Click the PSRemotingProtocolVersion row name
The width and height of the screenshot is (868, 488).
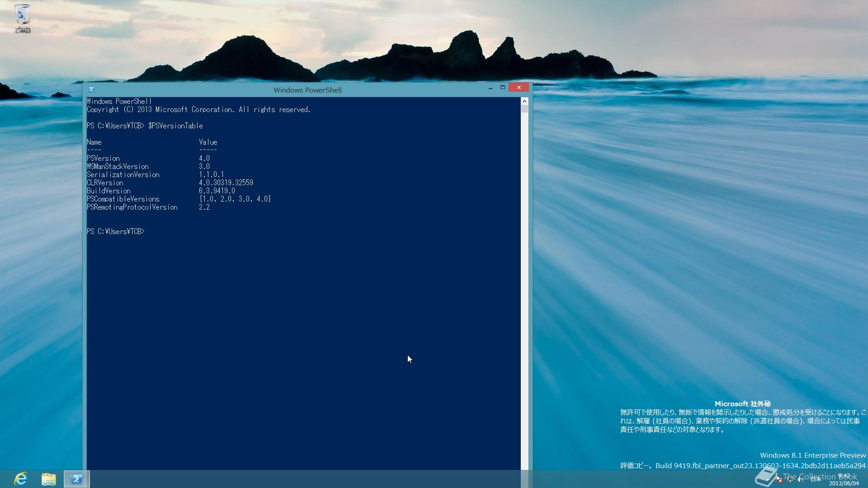132,207
